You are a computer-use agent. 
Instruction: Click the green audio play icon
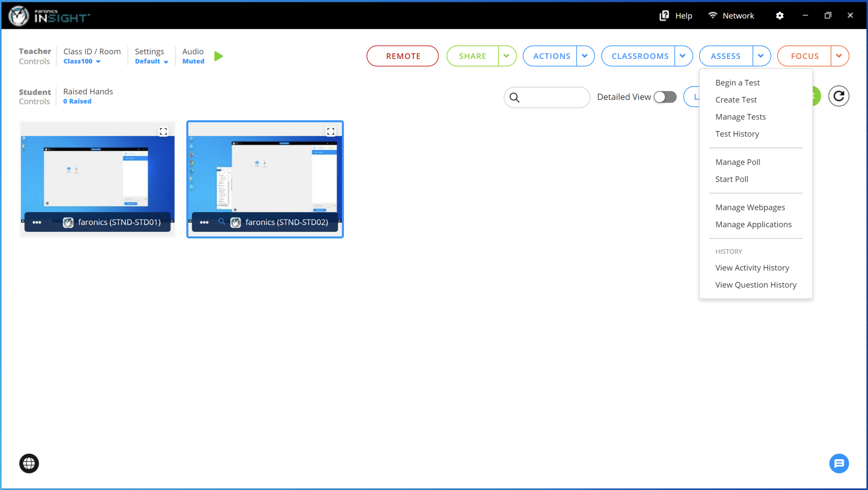[x=218, y=56]
